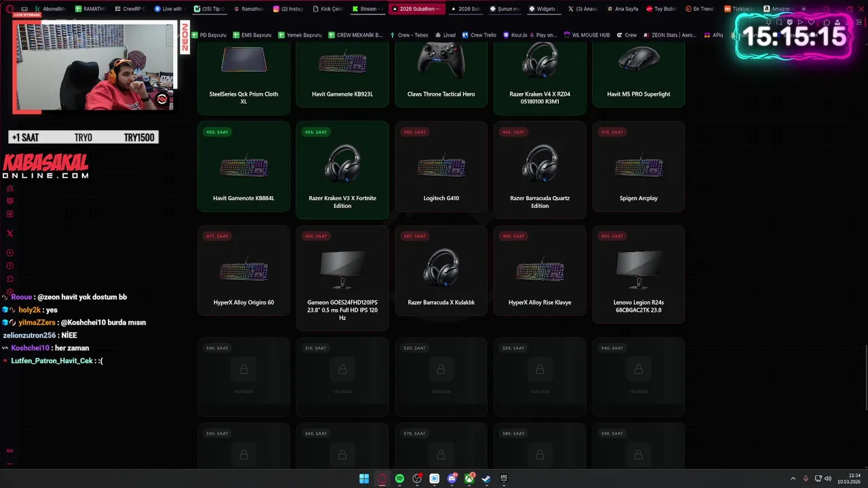Open the Crew Trello bookmark

tap(479, 35)
